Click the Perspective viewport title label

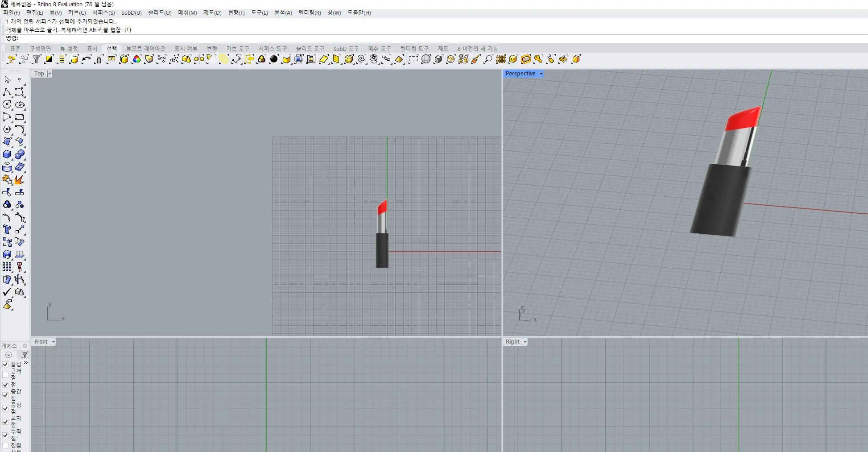(x=521, y=74)
